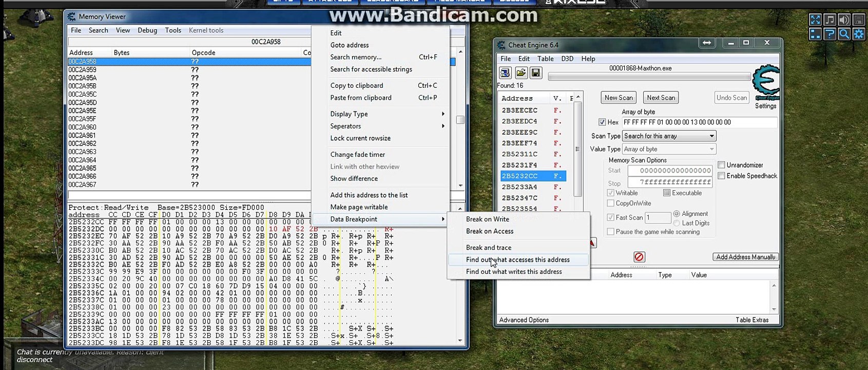The height and width of the screenshot is (370, 868).
Task: Click the red clear address list icon
Action: (639, 257)
